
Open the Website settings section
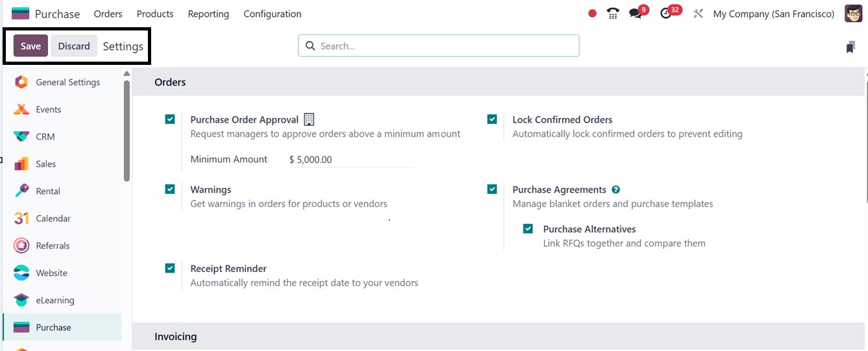point(51,273)
